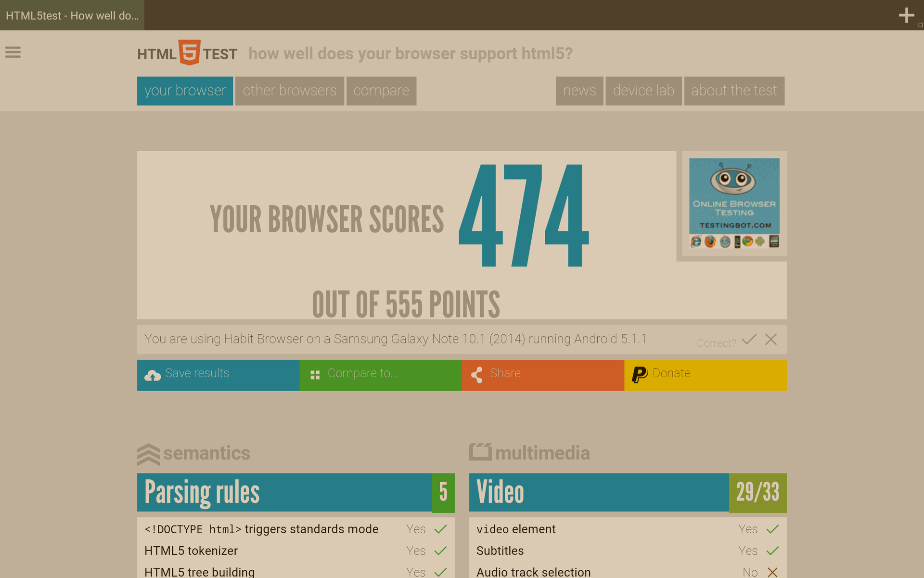Click 'how well does your browser support html5?' tagline

tap(411, 54)
